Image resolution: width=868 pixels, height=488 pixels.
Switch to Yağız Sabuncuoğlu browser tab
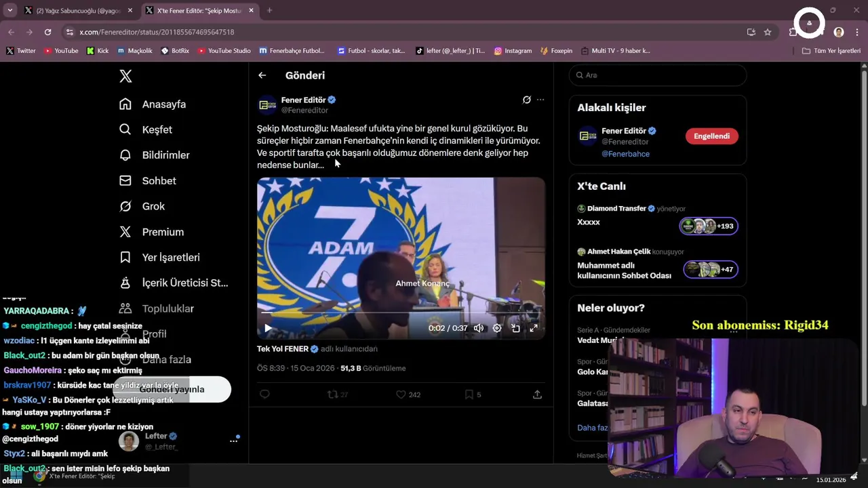78,11
